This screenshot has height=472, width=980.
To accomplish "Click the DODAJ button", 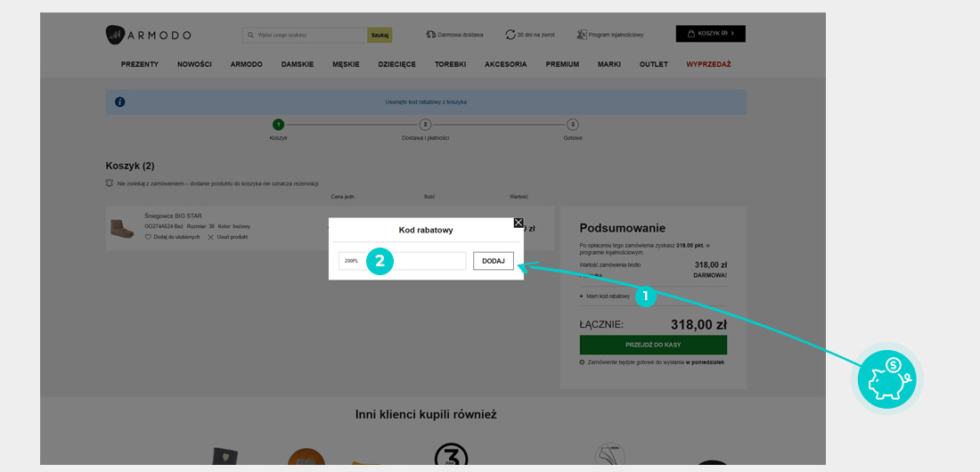I will click(x=493, y=261).
